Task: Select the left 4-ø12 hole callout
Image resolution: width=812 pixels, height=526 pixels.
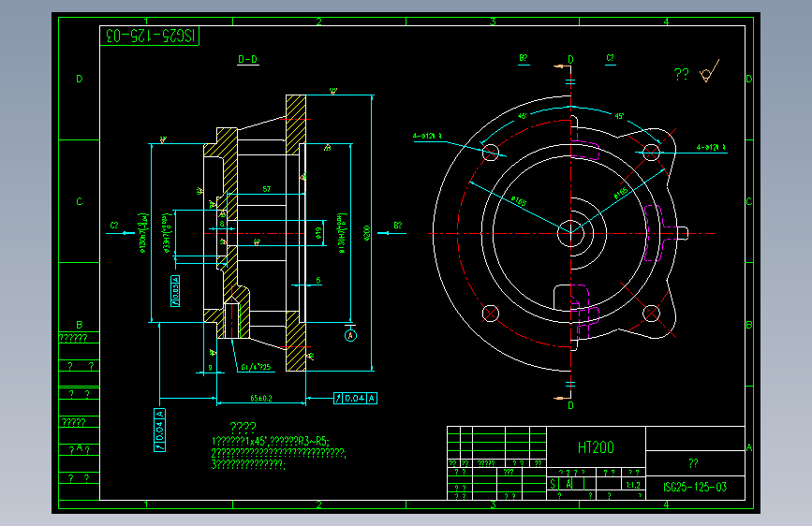Action: pos(427,136)
